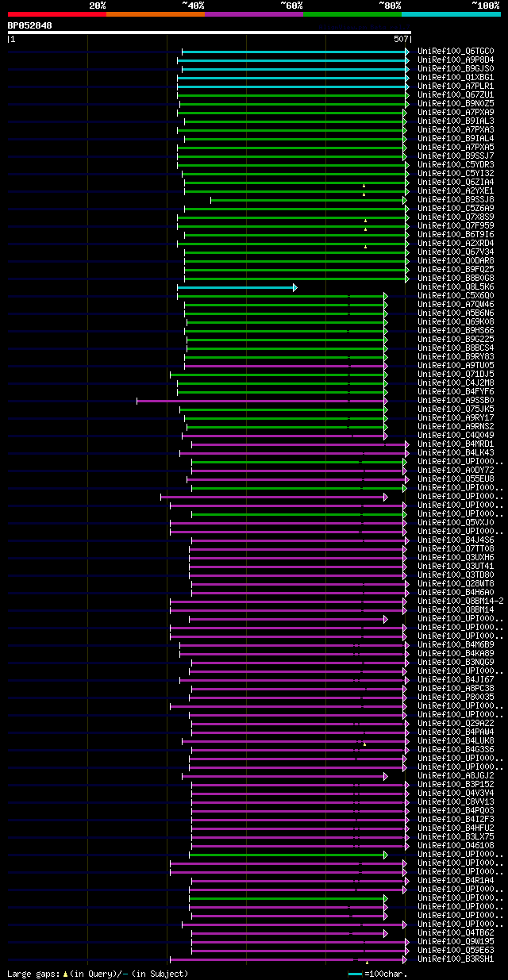Select hit label UniRef100_A7PLR1
508x980 pixels.
pos(456,86)
